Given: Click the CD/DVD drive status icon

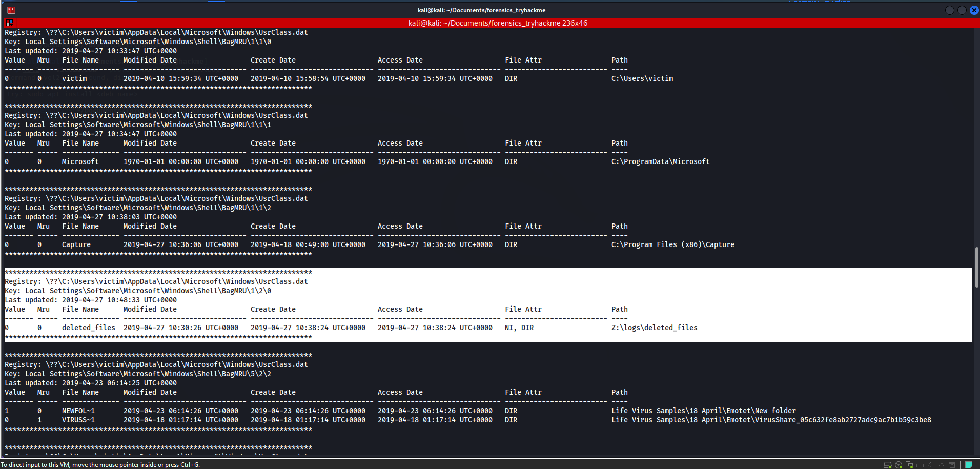Looking at the screenshot, I should (x=899, y=464).
